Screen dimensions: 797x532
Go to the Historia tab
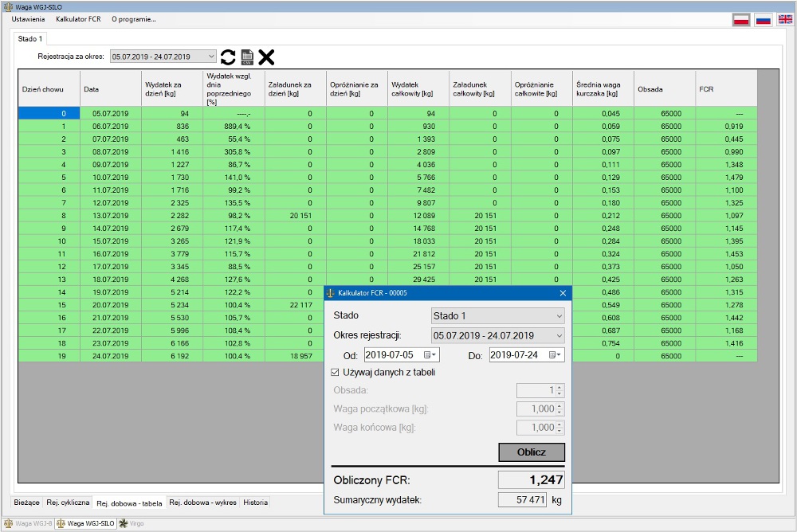coord(255,503)
